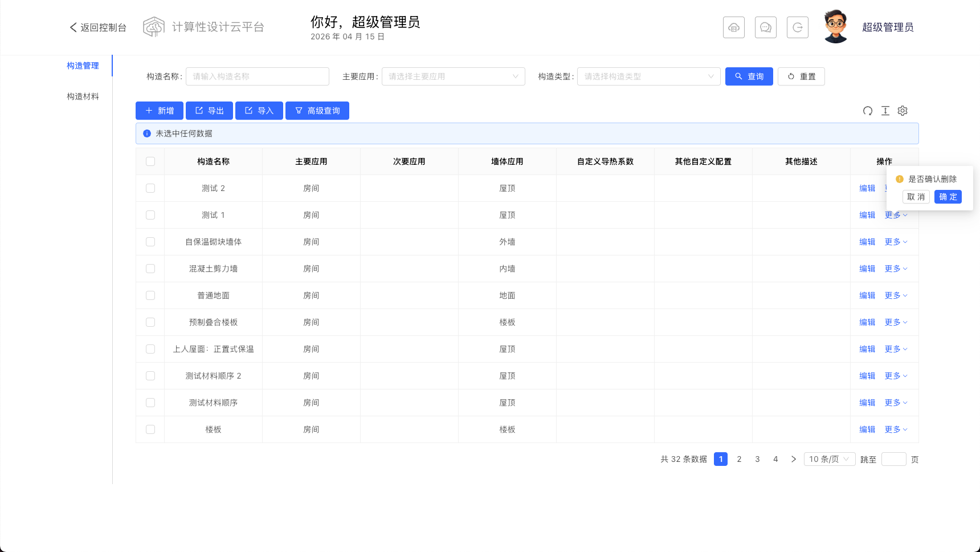The image size is (980, 552).
Task: Go to page 3 of results
Action: pos(757,459)
